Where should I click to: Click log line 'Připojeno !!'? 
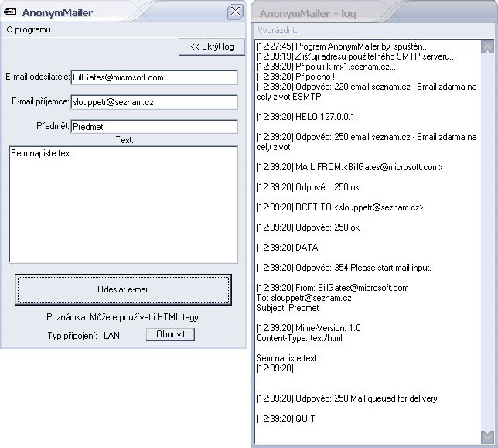pyautogui.click(x=297, y=77)
